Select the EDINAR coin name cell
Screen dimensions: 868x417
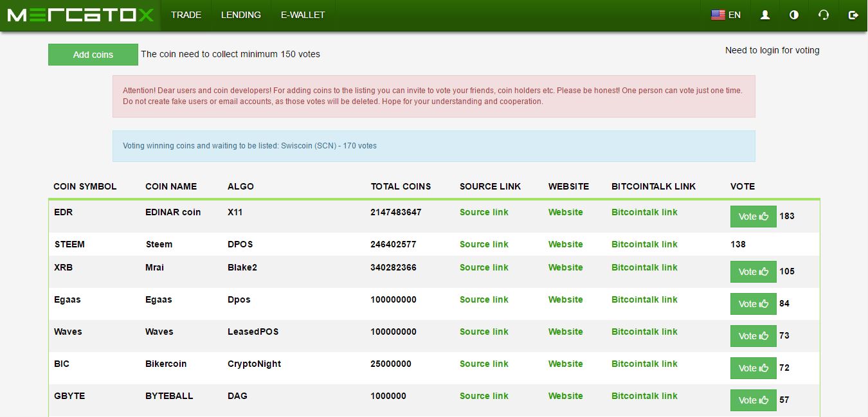[173, 212]
